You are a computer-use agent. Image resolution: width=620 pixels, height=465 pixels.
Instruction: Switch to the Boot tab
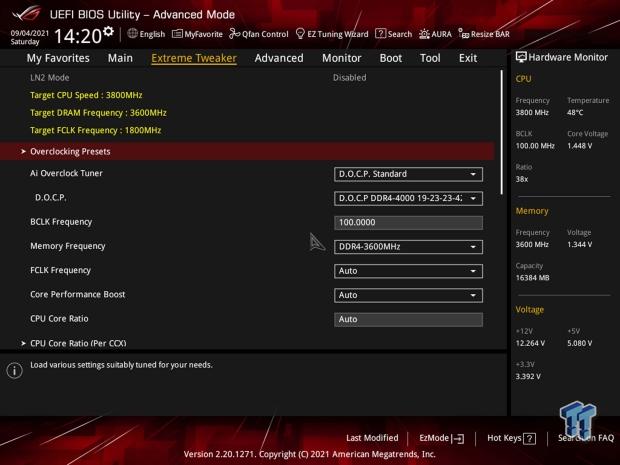[x=391, y=58]
